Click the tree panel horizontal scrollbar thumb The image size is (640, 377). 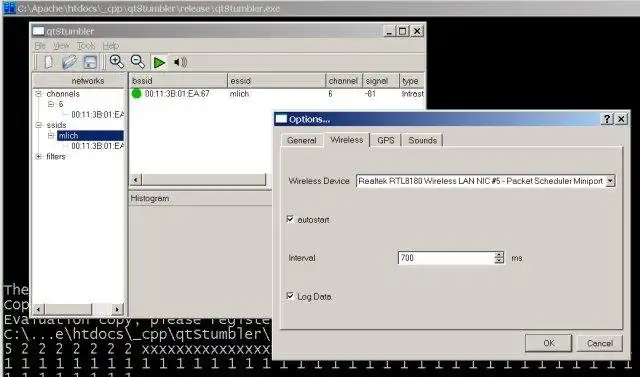pos(68,309)
